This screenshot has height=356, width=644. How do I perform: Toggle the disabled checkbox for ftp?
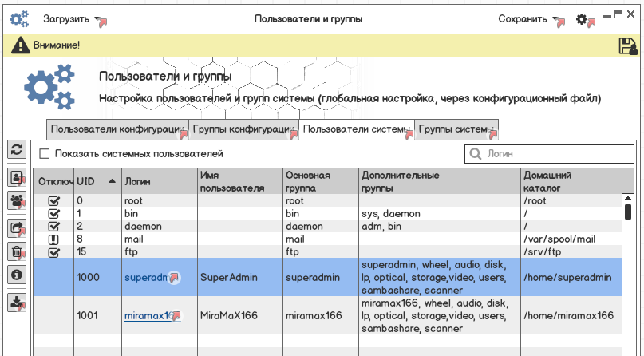(x=53, y=252)
